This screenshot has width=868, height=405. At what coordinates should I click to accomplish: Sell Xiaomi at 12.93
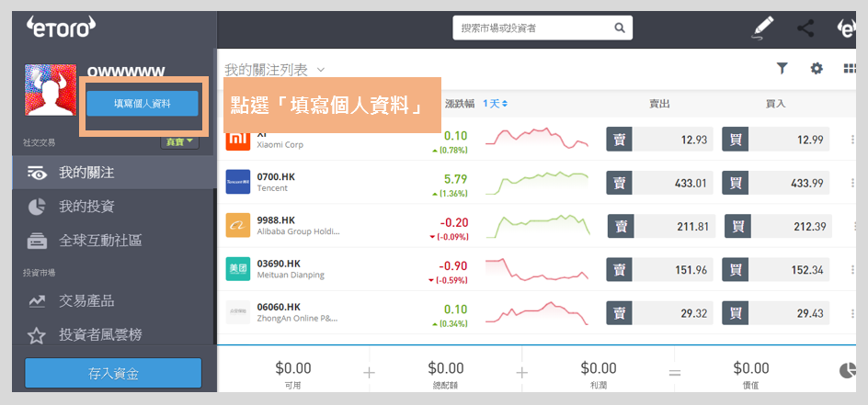coord(660,140)
